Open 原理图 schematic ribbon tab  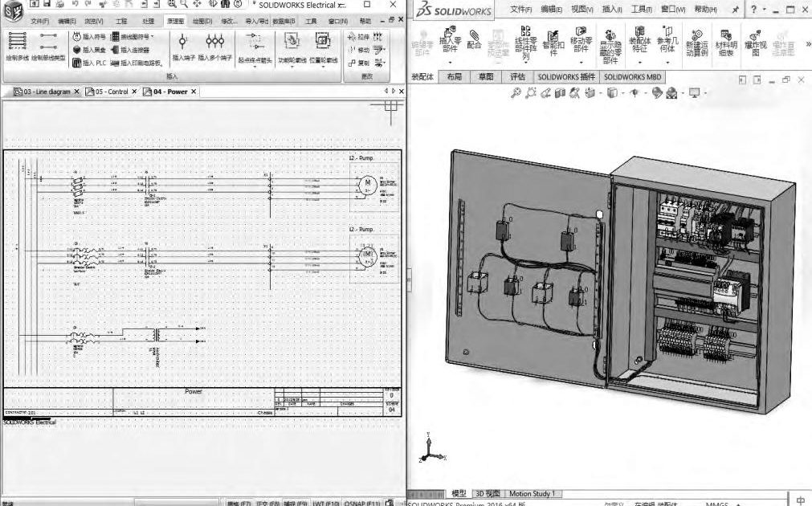pos(175,21)
